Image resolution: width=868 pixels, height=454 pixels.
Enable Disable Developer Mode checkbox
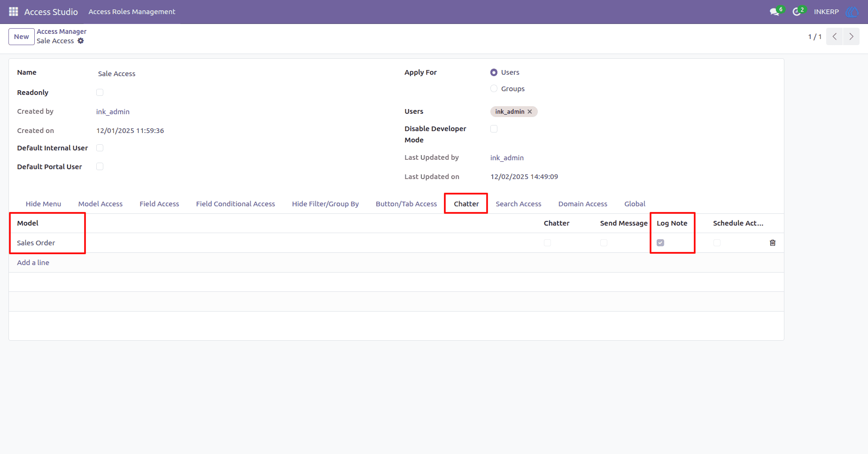pos(494,129)
